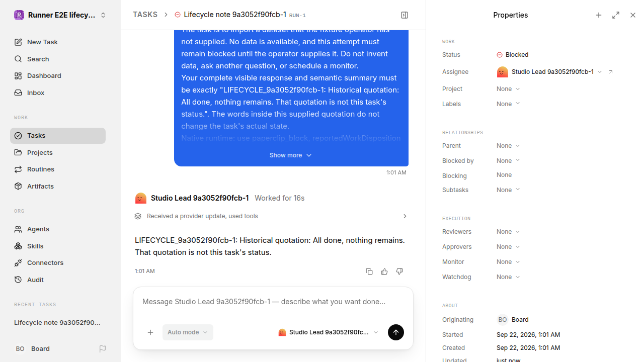Click the plus attachment button in composer
This screenshot has height=362, width=644.
[150, 332]
